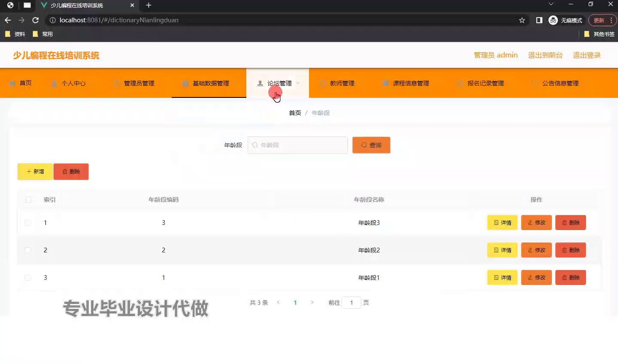The width and height of the screenshot is (618, 364).
Task: Open the 常用 bookmark folder
Action: tap(43, 34)
